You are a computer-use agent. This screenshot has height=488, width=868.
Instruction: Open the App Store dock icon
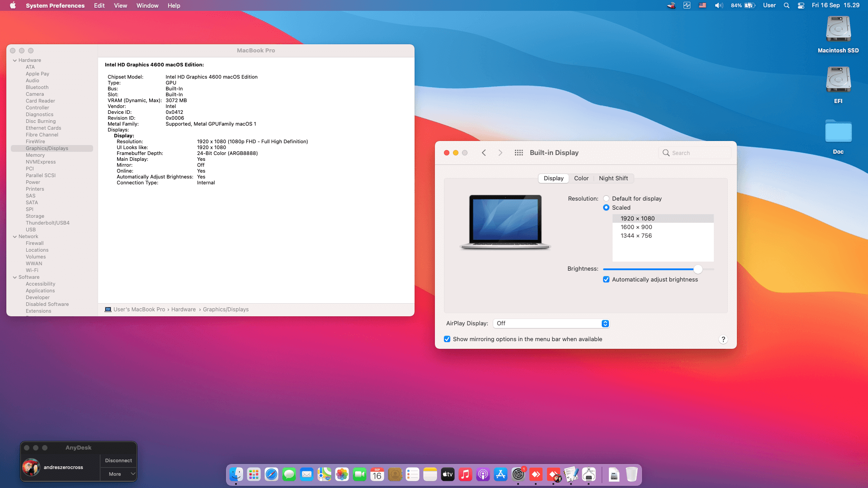(500, 474)
